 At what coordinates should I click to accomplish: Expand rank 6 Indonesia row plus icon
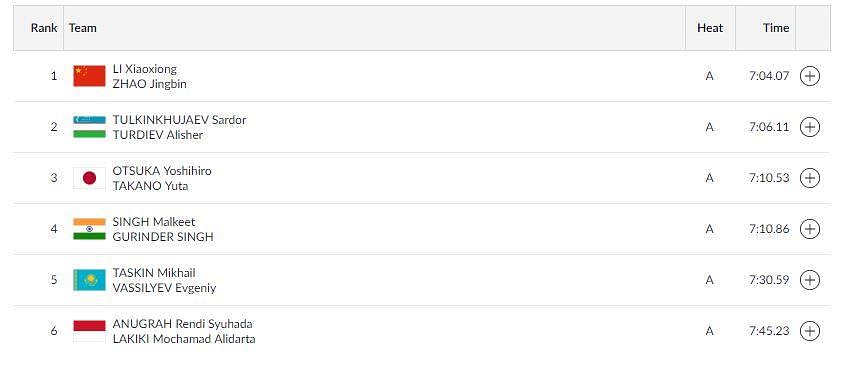click(x=810, y=331)
